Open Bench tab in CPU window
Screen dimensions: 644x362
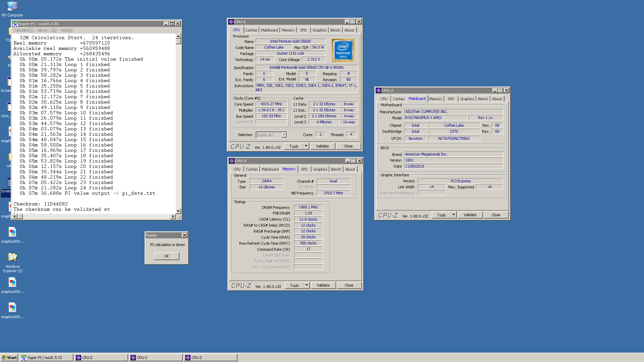[335, 30]
